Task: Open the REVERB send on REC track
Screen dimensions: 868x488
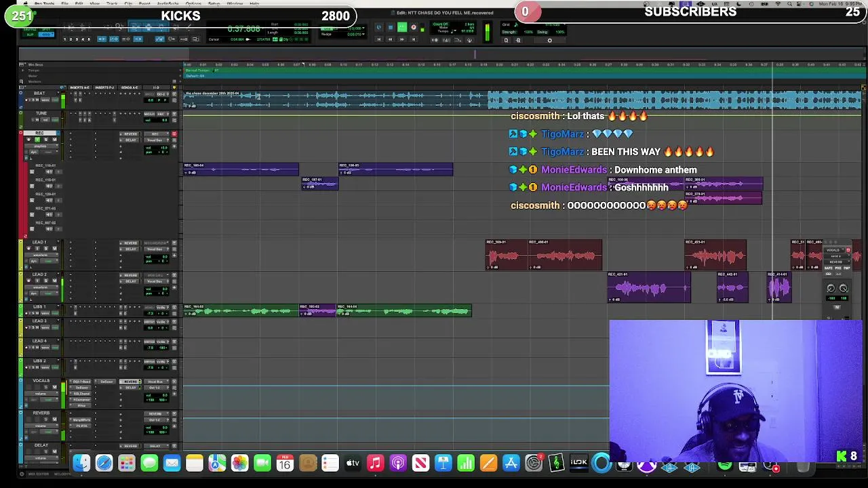Action: tap(130, 134)
